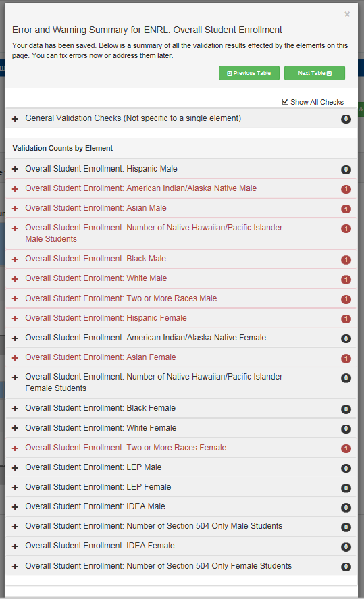This screenshot has width=364, height=599.
Task: Click the plus icon beside White Male
Action: [x=15, y=279]
